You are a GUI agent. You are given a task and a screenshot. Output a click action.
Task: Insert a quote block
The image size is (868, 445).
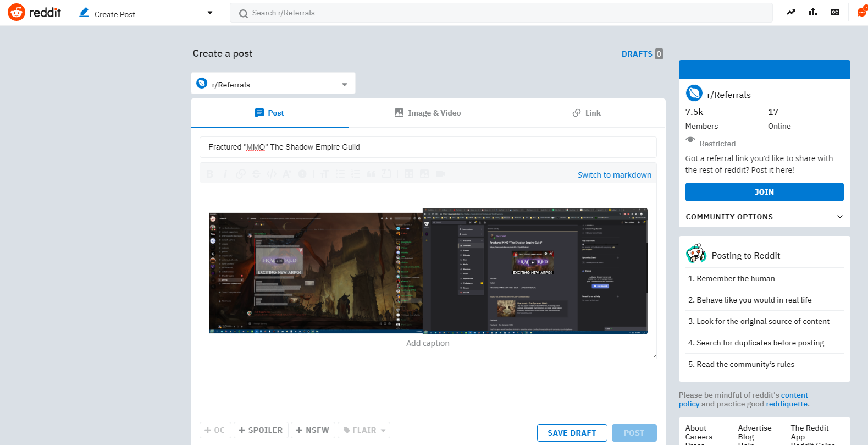(x=371, y=174)
